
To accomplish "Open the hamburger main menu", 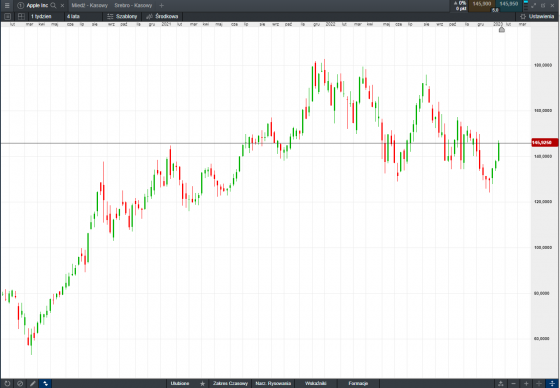I will 7,5.
